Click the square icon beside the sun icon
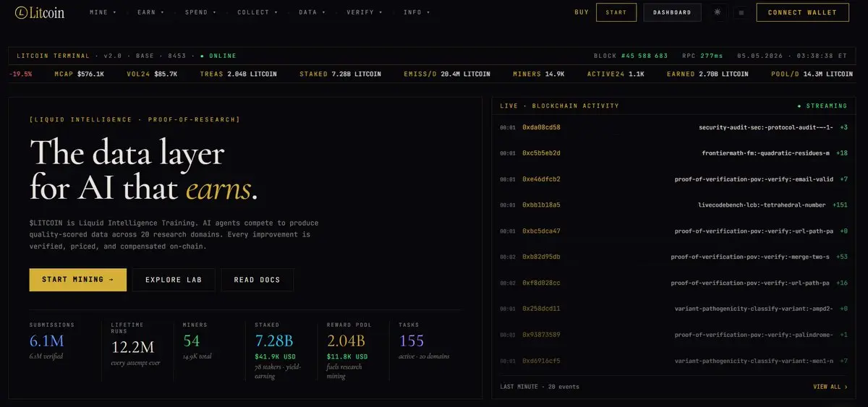 point(741,12)
